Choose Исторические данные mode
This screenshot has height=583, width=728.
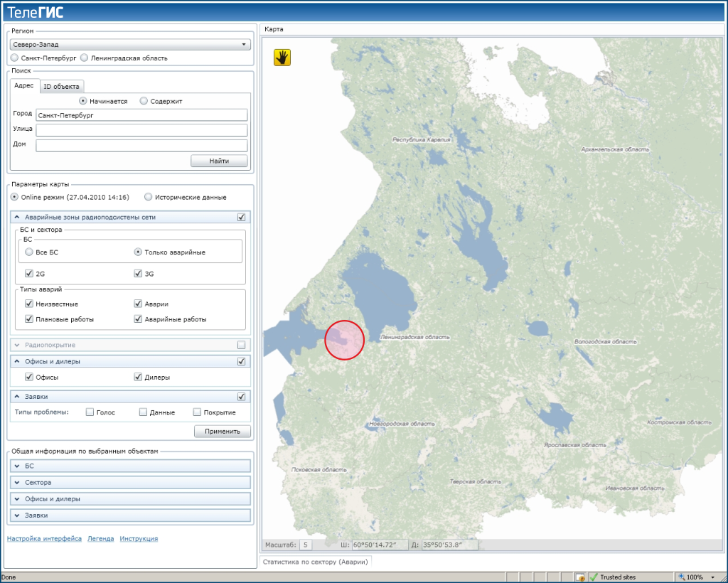[x=149, y=197]
